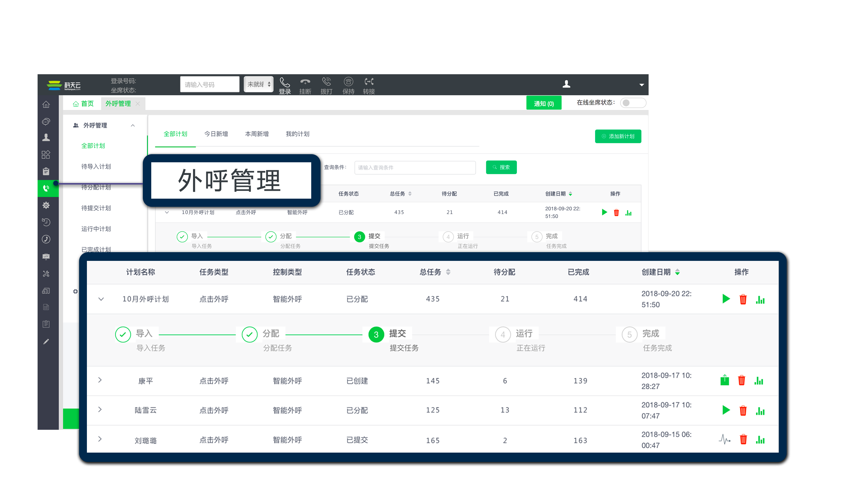
Task: Click the 请输入查询条件 query input field
Action: click(415, 168)
